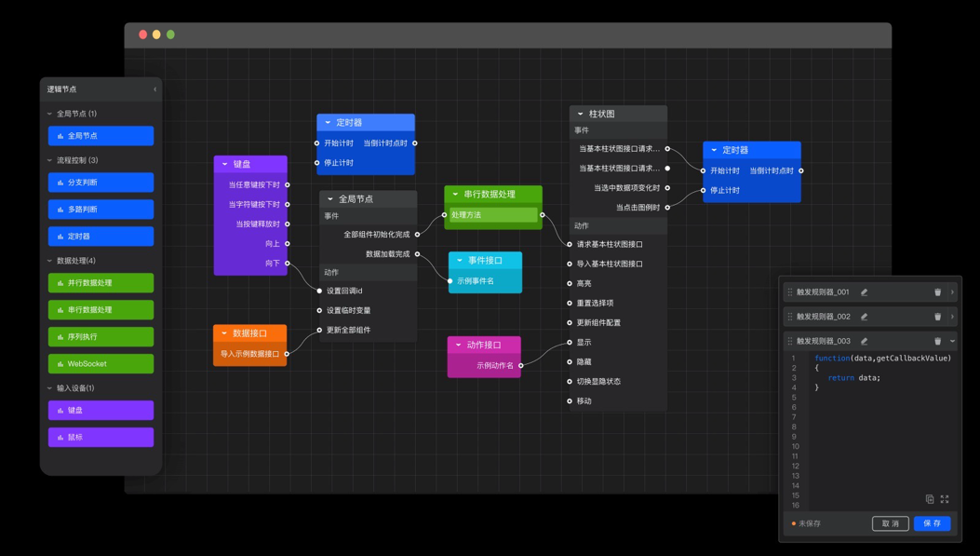Viewport: 980px width, 556px height.
Task: Collapse the 输入设备(1) sidebar section
Action: point(49,388)
